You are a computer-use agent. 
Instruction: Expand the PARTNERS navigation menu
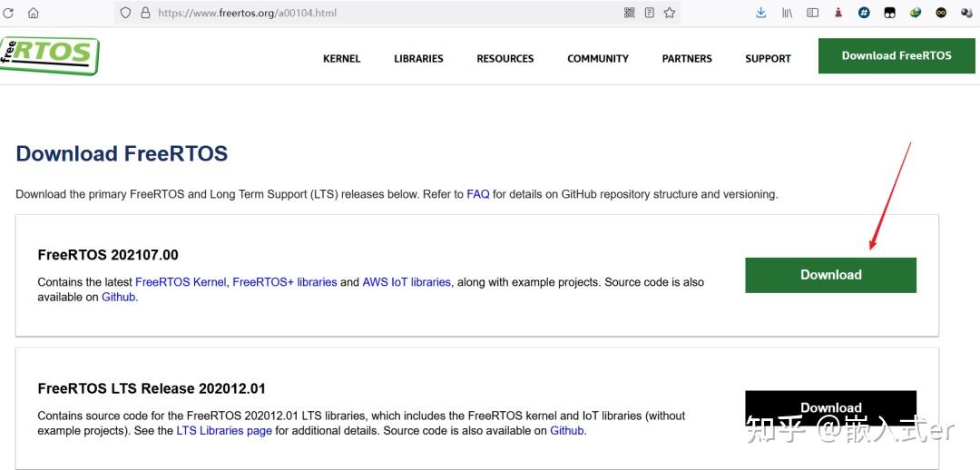[687, 58]
